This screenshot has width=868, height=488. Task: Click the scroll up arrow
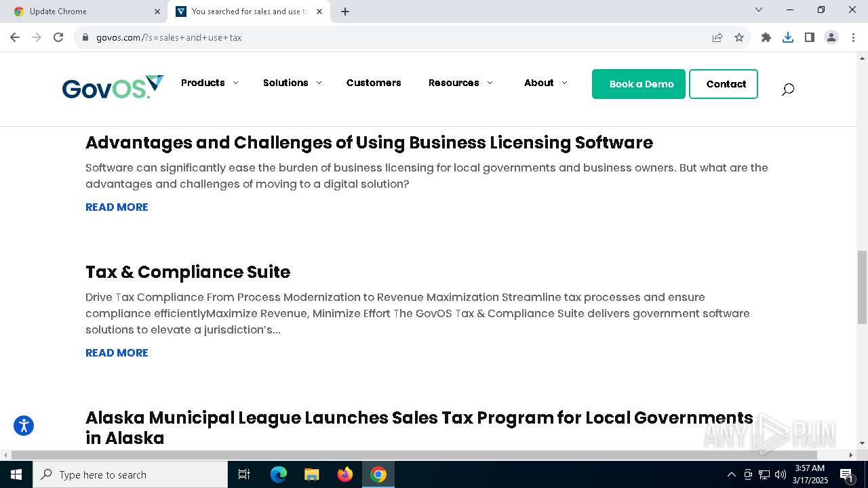862,59
